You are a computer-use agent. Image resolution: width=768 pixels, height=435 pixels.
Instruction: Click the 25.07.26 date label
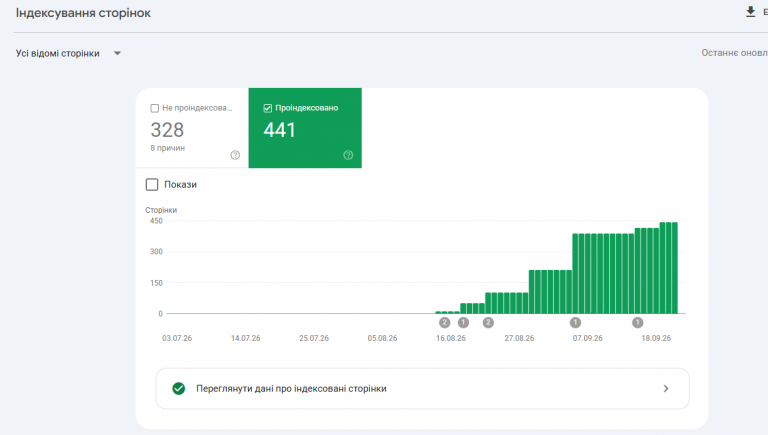(314, 338)
